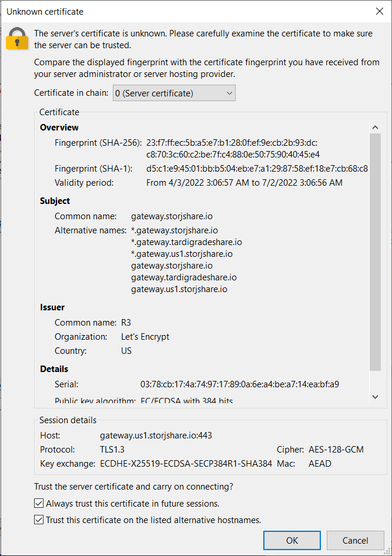The image size is (392, 556).
Task: Click certificate panel scroll up arrow
Action: [x=376, y=128]
